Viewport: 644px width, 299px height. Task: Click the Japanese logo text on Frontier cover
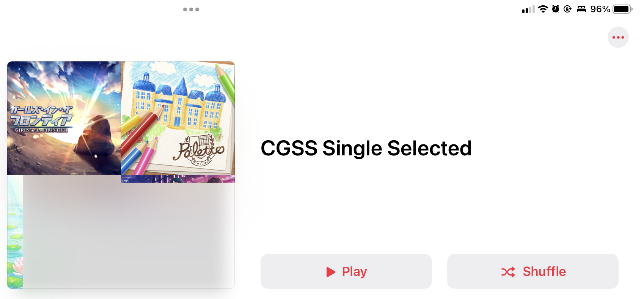(41, 116)
